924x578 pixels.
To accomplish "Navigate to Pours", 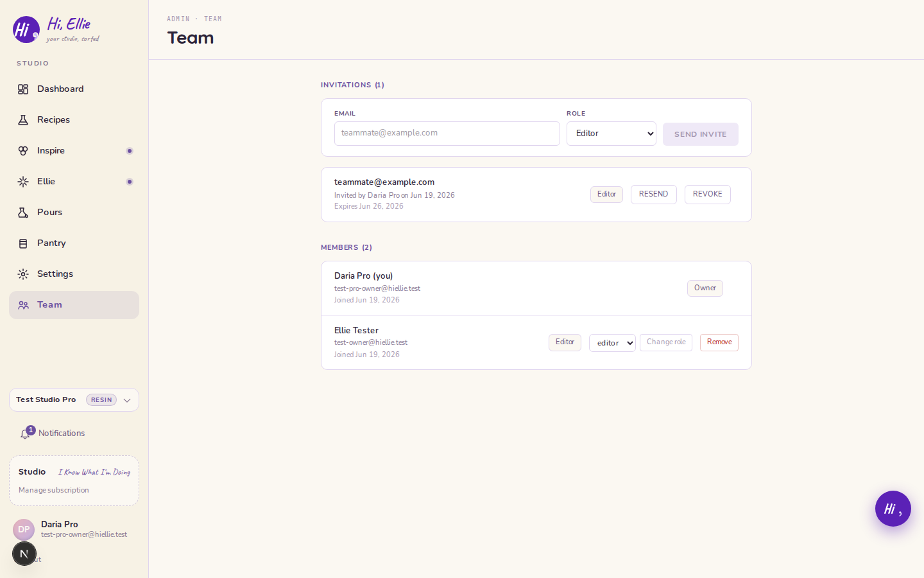I will click(x=74, y=213).
